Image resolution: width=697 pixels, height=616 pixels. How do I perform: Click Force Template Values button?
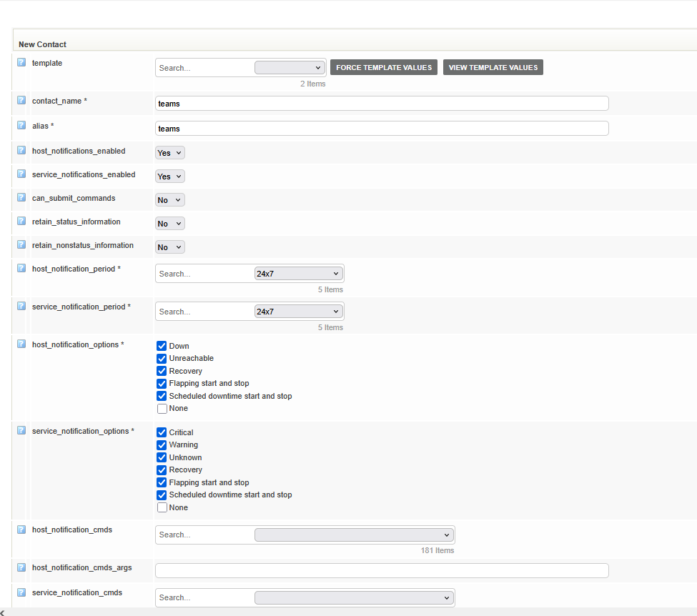click(x=384, y=67)
